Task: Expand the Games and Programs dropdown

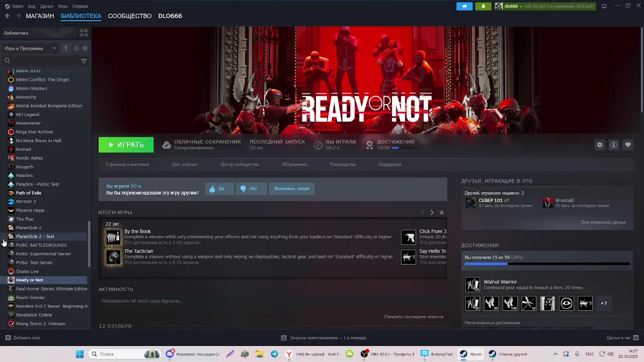Action: (x=30, y=48)
